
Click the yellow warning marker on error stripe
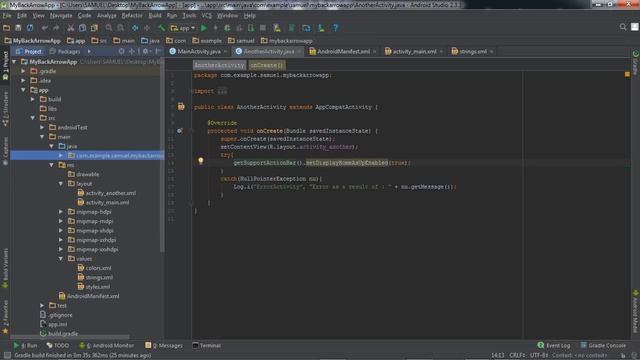pos(627,74)
